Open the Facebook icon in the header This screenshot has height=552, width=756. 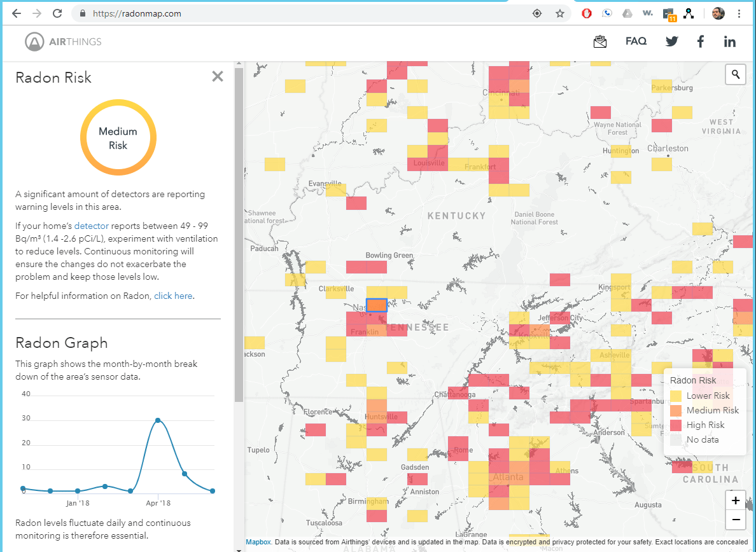(x=700, y=41)
